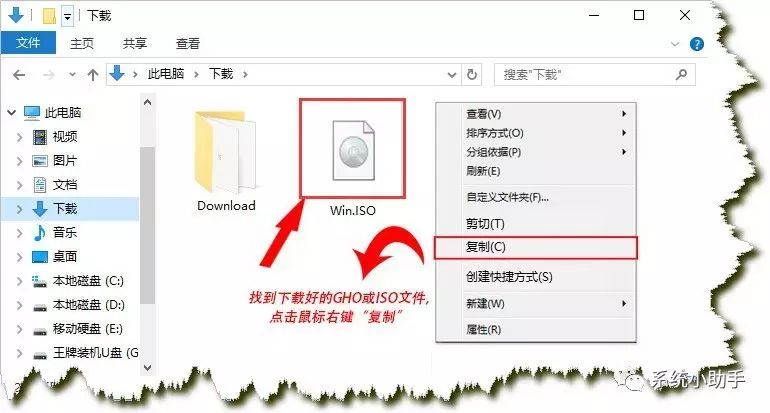Image resolution: width=770 pixels, height=413 pixels.
Task: Expand the ribbon with the chevron
Action: coord(675,44)
